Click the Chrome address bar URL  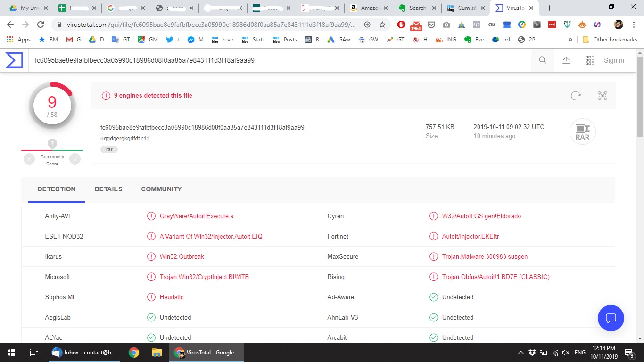click(x=211, y=25)
